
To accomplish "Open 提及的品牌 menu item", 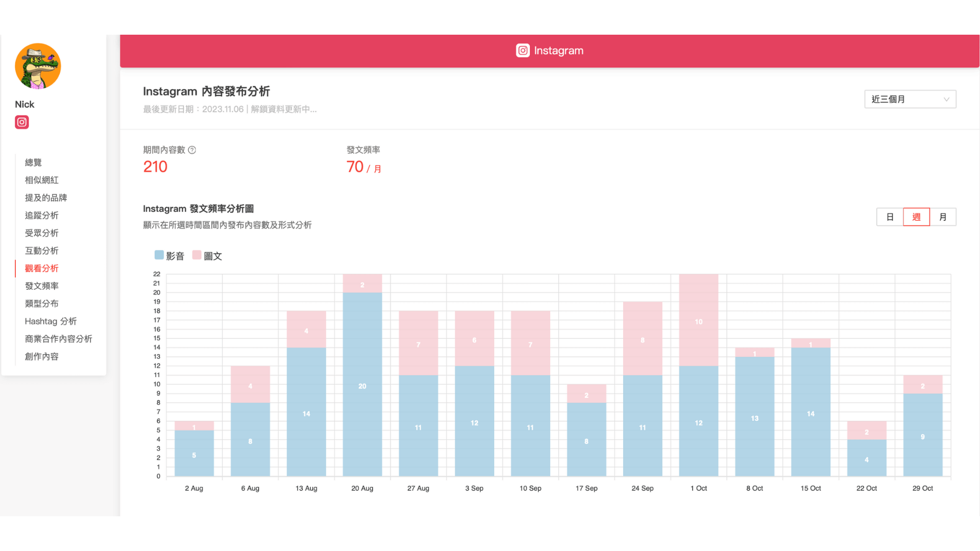I will pyautogui.click(x=46, y=197).
